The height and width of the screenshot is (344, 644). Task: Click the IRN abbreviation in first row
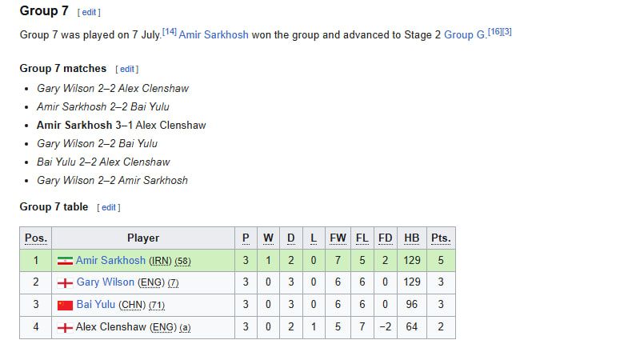(160, 261)
